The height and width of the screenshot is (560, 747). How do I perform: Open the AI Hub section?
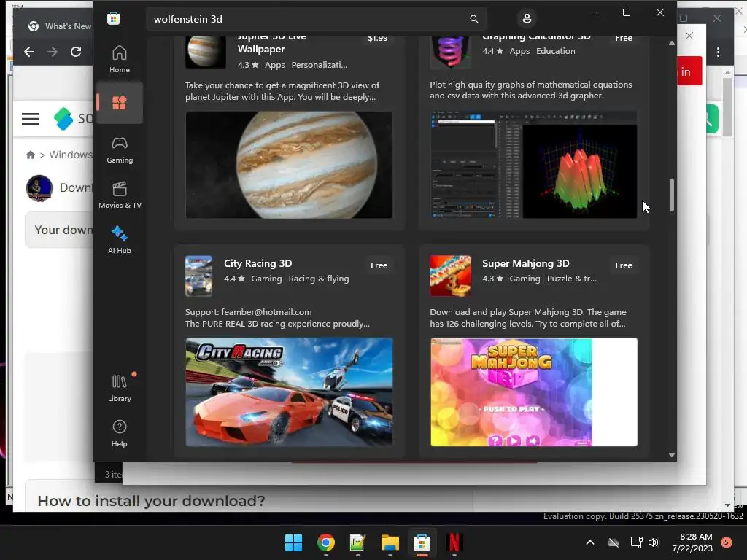coord(119,239)
